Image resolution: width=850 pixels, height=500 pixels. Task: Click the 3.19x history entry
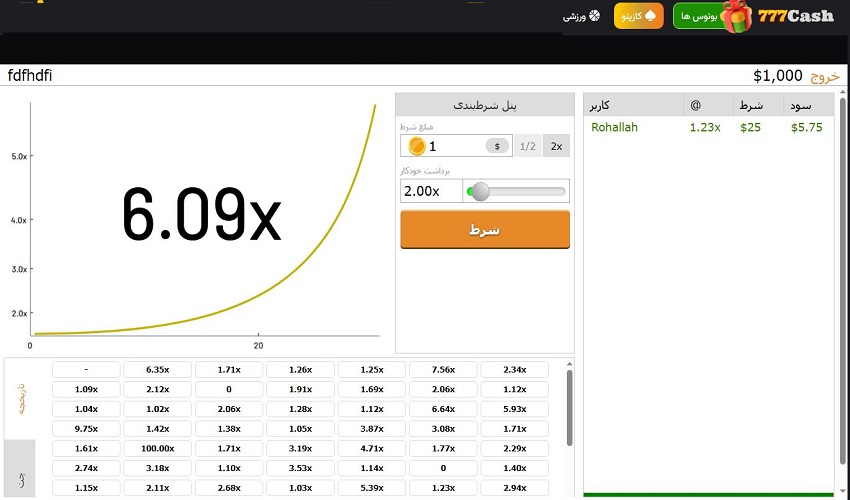[300, 448]
